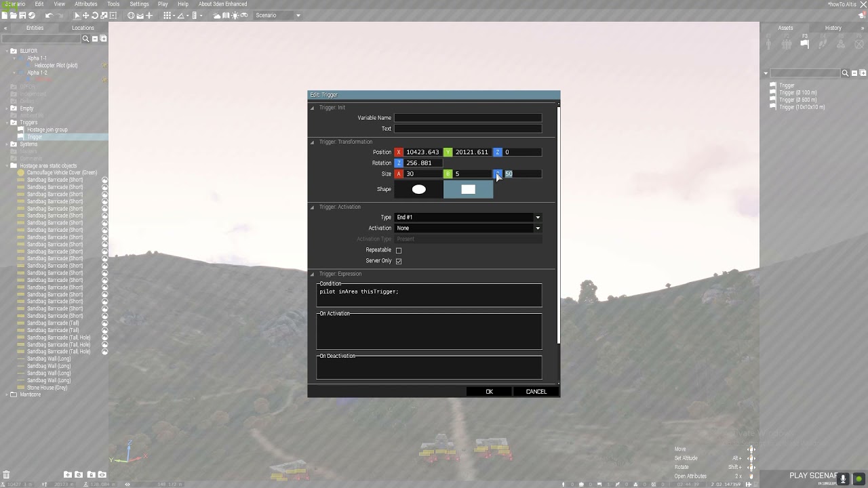Image resolution: width=868 pixels, height=488 pixels.
Task: Open the trigger Type dropdown
Action: coord(468,218)
